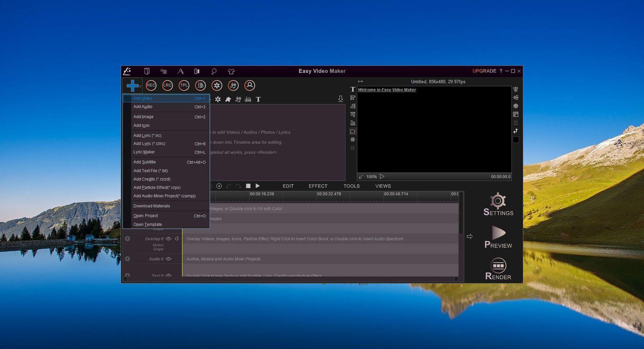Expand the Overlay 0 track plus button
Screen dimensions: 644x349
[128, 239]
